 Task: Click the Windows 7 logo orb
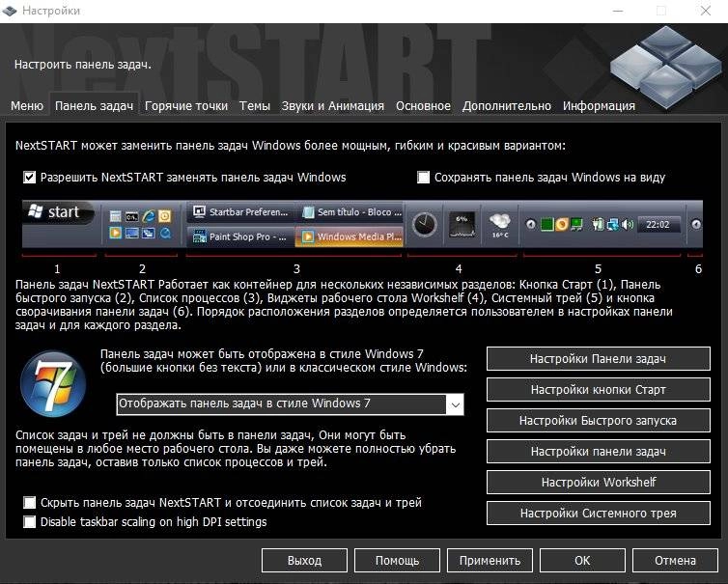[x=53, y=383]
